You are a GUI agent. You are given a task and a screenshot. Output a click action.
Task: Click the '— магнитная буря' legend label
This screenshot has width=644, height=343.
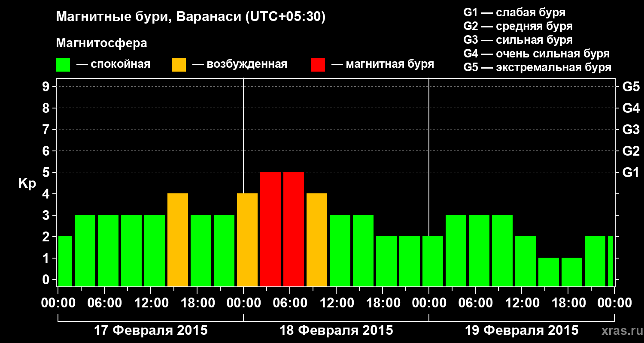pyautogui.click(x=383, y=65)
